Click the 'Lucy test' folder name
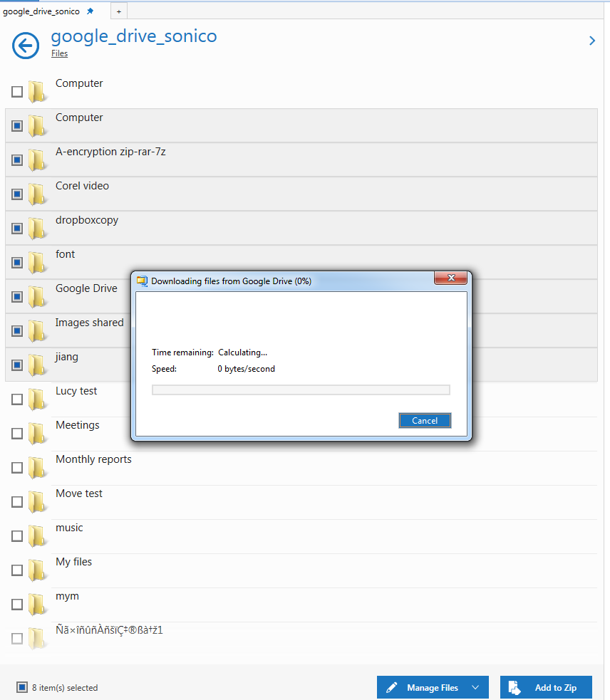Viewport: 610px width, 700px height. coord(76,391)
